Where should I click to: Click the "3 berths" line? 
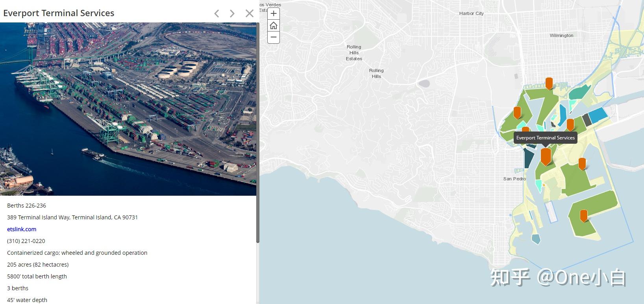pos(18,288)
